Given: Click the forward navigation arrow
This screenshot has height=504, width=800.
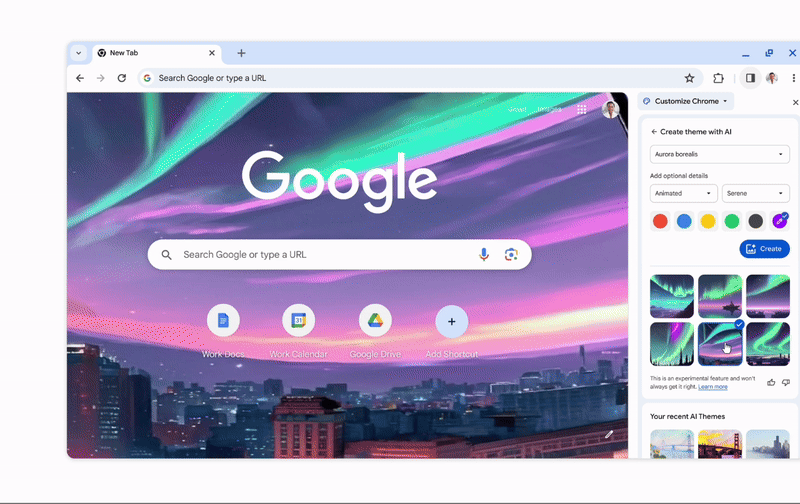Looking at the screenshot, I should point(101,78).
